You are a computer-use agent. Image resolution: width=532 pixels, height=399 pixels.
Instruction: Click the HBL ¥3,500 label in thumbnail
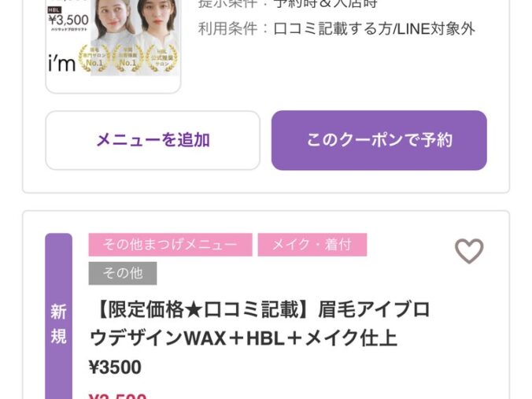click(68, 17)
